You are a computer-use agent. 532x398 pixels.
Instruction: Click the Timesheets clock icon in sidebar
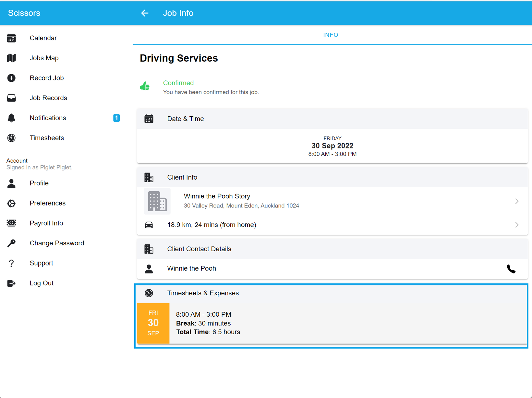pyautogui.click(x=11, y=138)
